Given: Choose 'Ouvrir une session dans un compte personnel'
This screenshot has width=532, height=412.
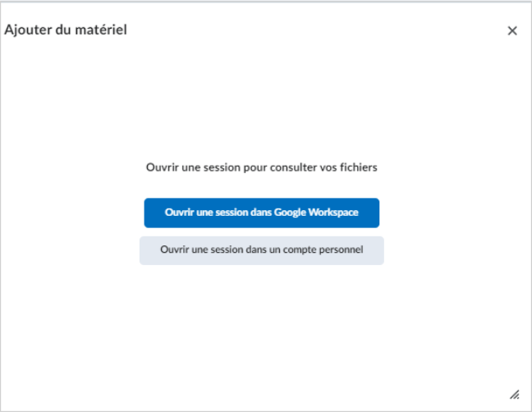Looking at the screenshot, I should [262, 250].
